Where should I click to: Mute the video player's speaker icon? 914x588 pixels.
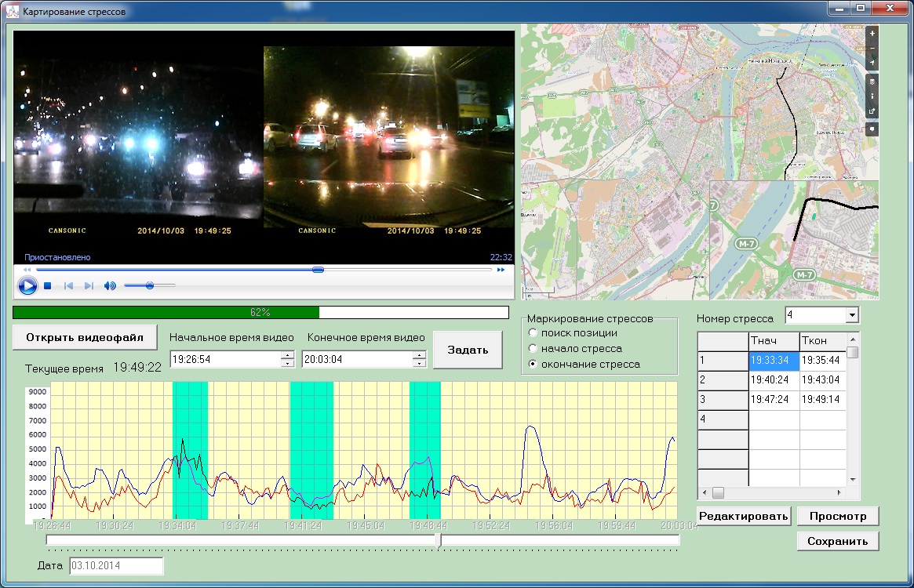[x=110, y=286]
